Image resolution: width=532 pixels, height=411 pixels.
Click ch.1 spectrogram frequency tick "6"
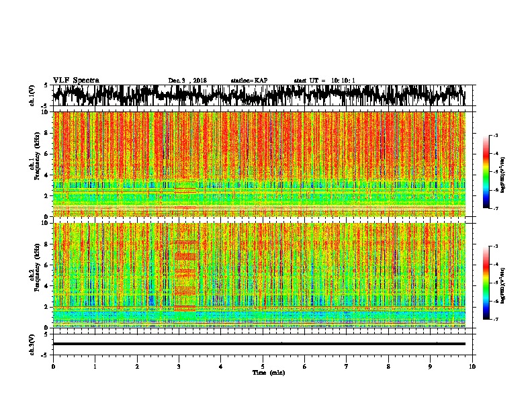47,154
